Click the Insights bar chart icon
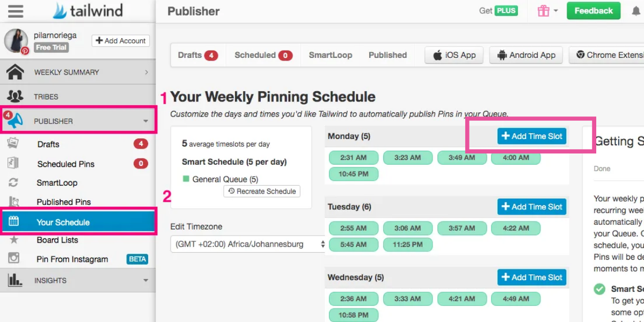Image resolution: width=644 pixels, height=322 pixels. pyautogui.click(x=15, y=280)
